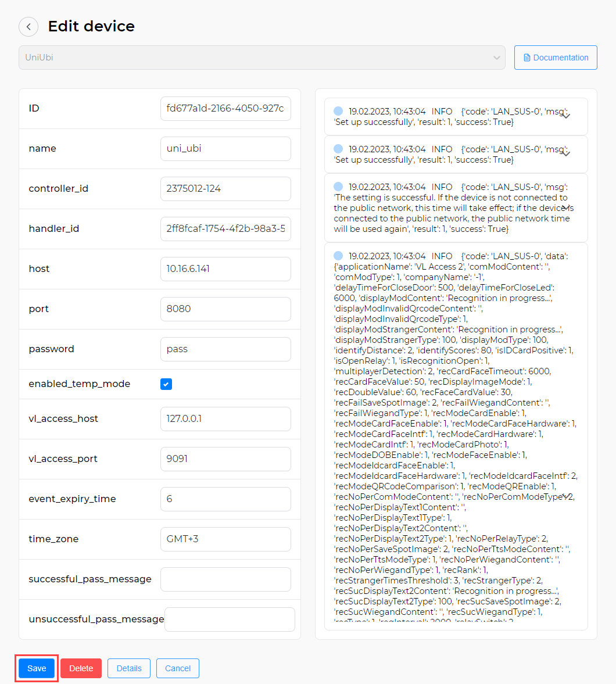Screen dimensions: 616x684
Task: Click the unsuccessful_pass_message input field
Action: 230,620
